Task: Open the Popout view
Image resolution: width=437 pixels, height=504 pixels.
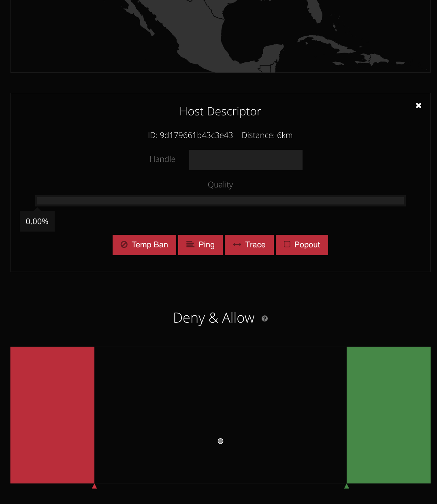Action: pos(302,245)
